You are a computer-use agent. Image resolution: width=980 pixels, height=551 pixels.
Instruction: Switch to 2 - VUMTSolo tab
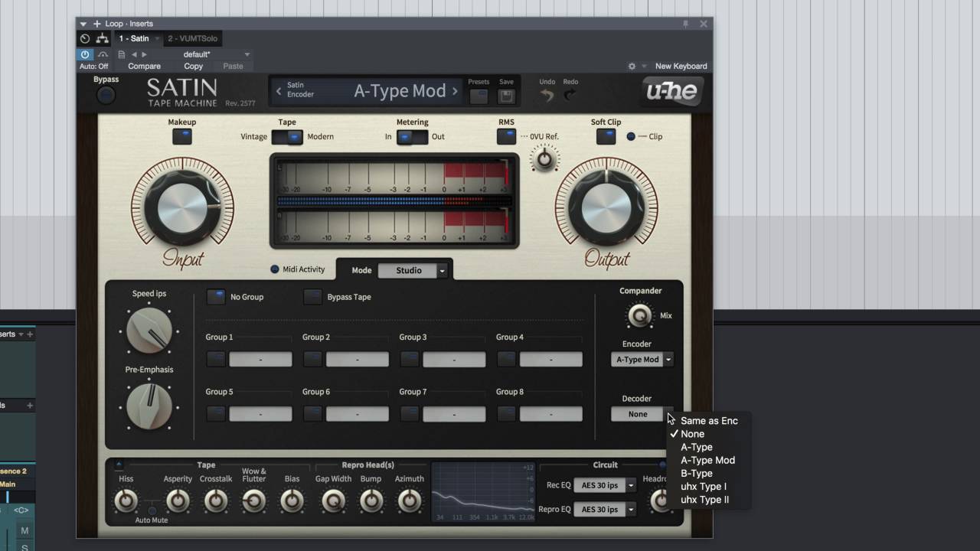point(192,38)
